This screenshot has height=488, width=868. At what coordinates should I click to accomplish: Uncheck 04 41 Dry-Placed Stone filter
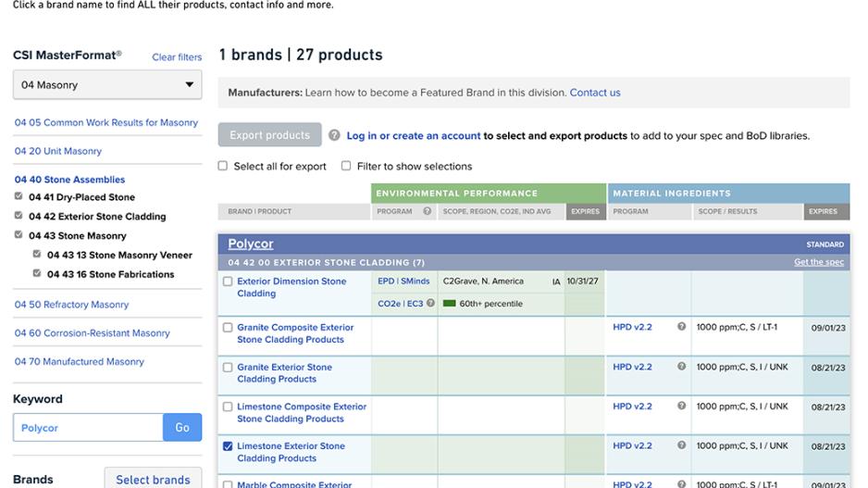click(19, 196)
